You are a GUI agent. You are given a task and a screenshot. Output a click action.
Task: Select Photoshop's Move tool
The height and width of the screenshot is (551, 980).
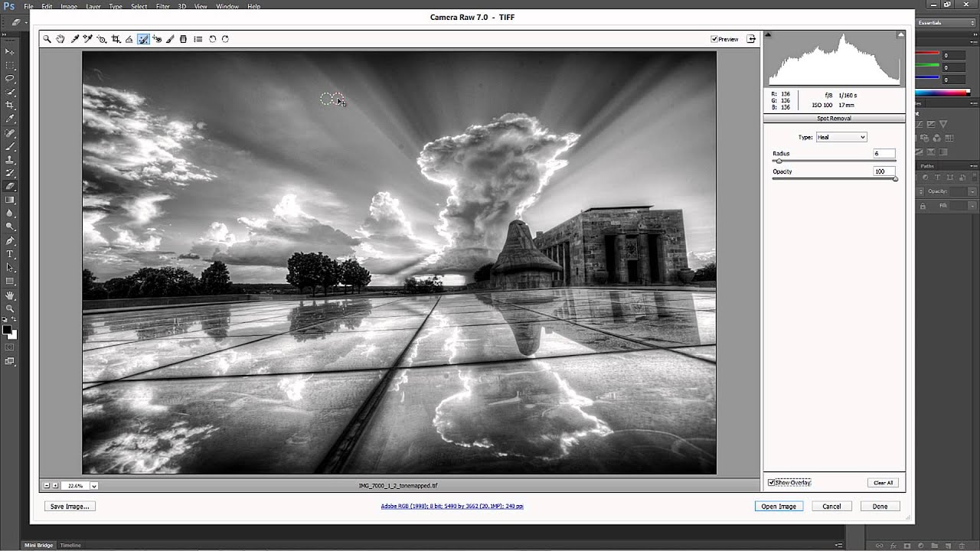tap(10, 51)
